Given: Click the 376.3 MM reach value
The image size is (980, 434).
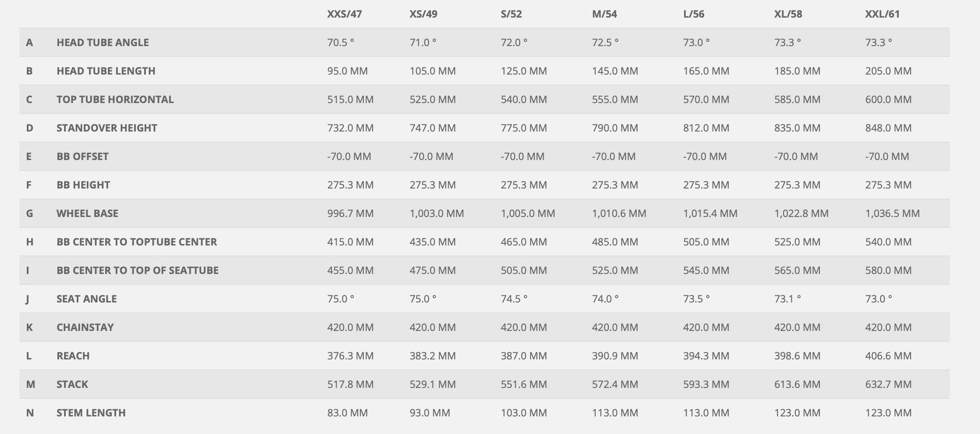Looking at the screenshot, I should point(350,356).
